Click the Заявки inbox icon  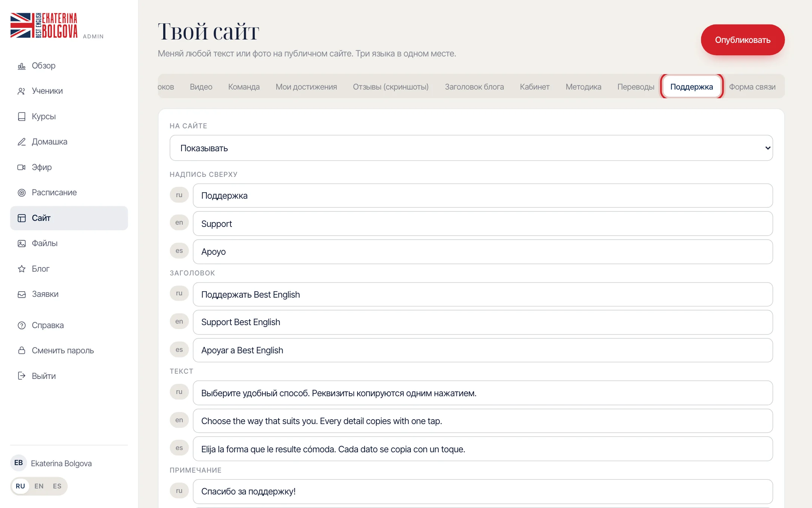21,294
